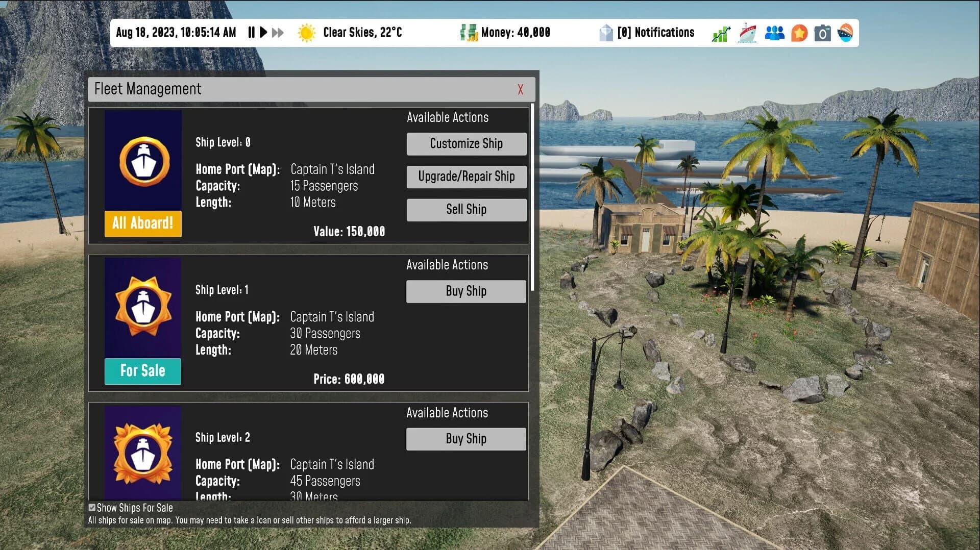Screen dimensions: 980x550
Task: Open notifications via the envelope icon
Action: [606, 32]
